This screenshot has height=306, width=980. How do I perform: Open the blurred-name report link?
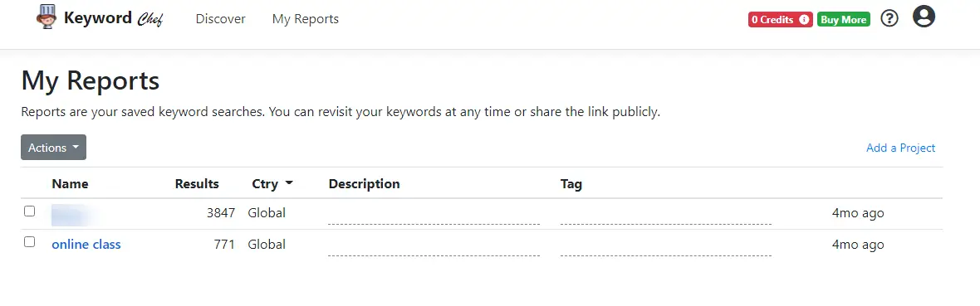[x=74, y=214]
